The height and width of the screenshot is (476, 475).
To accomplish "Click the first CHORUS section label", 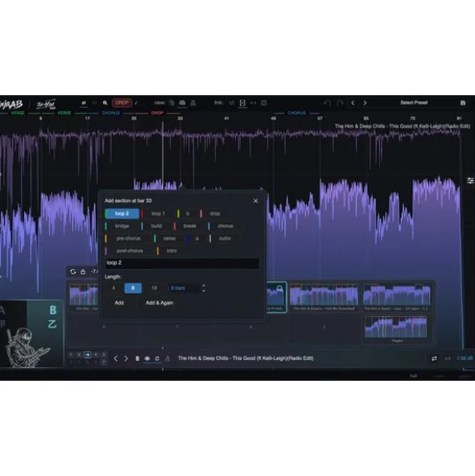I will pos(111,113).
